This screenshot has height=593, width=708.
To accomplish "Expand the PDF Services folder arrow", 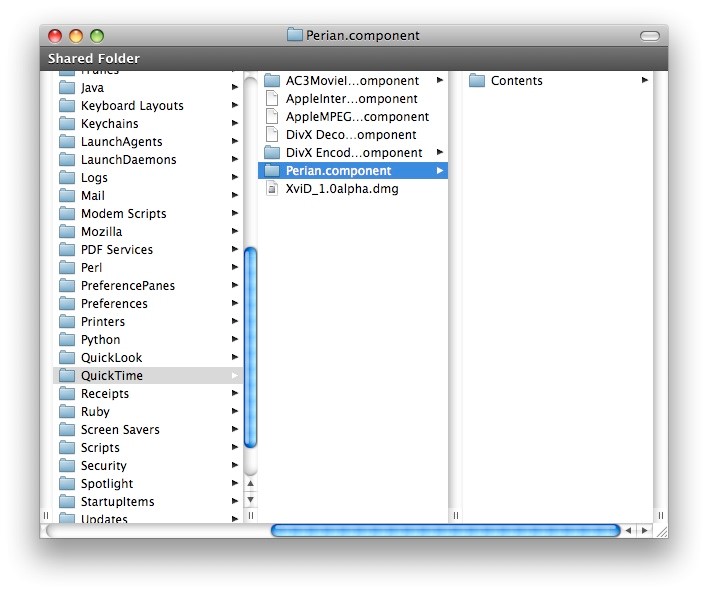I will 234,249.
